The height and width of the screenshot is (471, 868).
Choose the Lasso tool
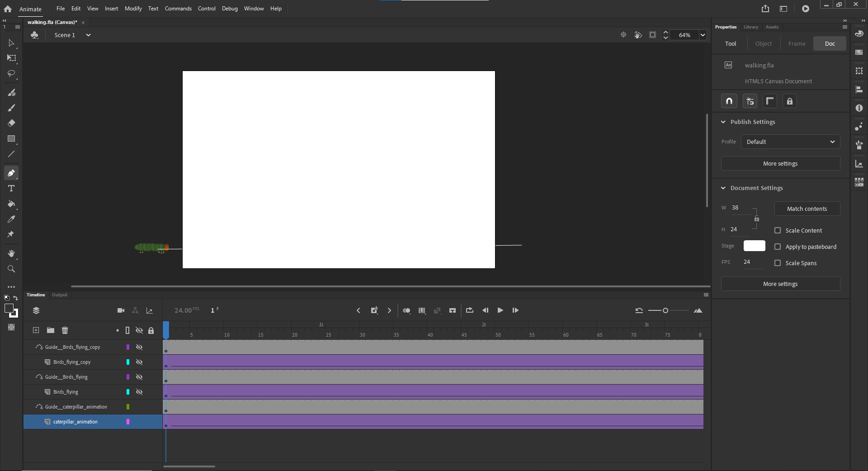[11, 73]
